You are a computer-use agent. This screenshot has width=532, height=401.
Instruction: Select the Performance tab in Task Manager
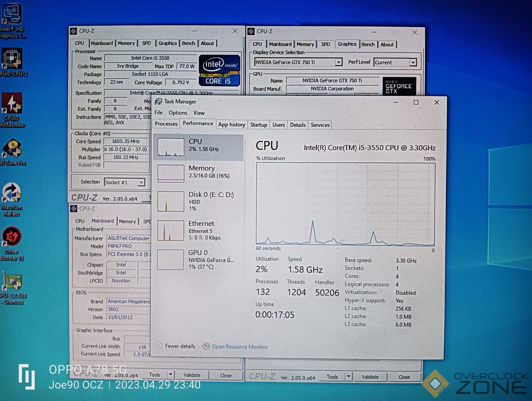coord(198,123)
